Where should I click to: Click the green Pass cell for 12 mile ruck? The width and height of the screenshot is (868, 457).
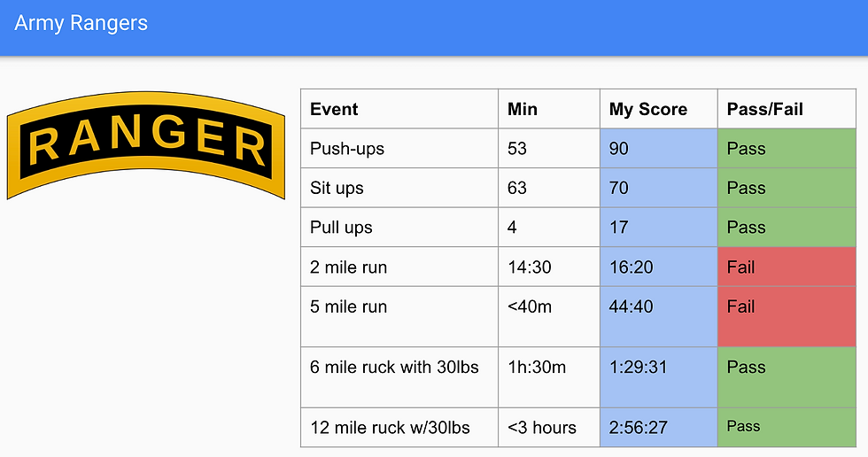pos(787,427)
